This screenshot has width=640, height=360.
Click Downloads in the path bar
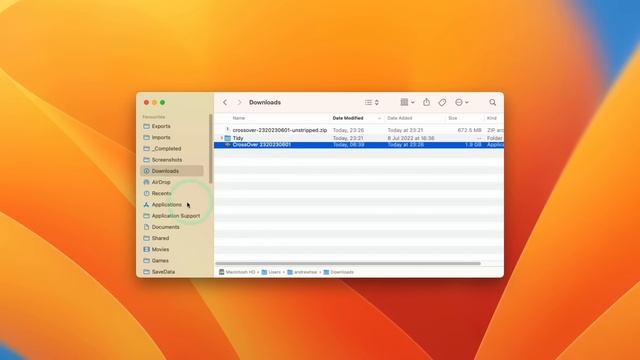tap(339, 272)
